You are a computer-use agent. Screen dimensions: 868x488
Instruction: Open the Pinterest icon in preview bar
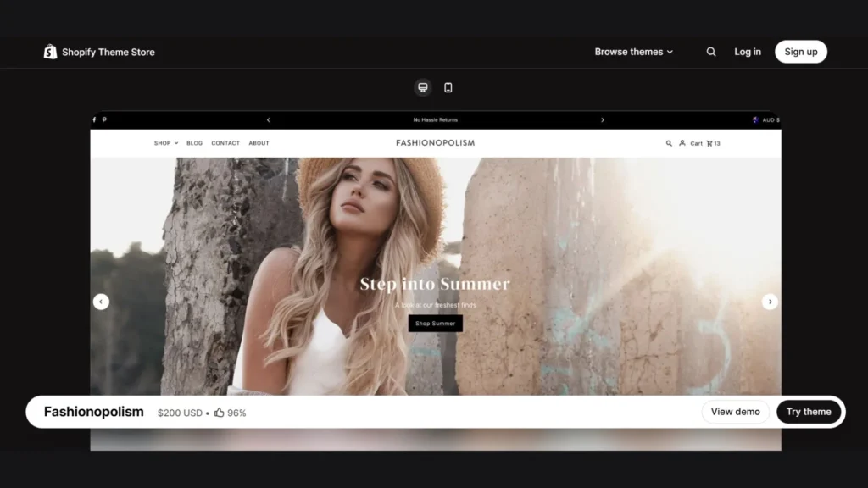tap(104, 119)
